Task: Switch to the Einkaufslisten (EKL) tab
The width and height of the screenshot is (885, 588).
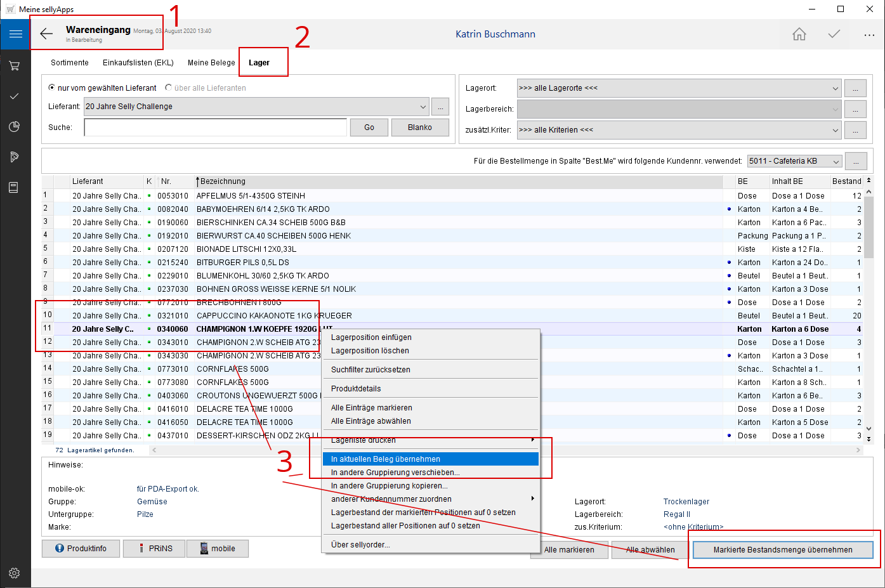Action: coord(138,63)
